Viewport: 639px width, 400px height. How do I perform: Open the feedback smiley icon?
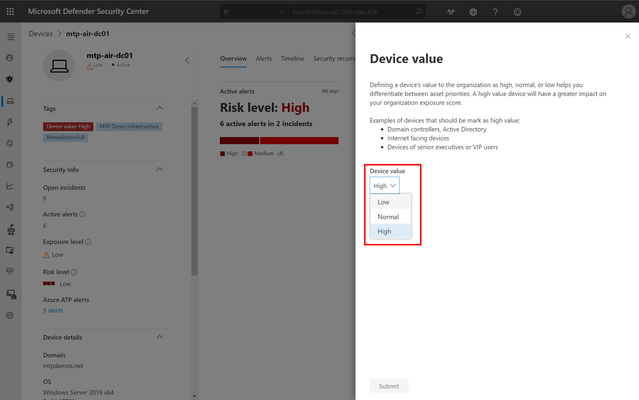517,12
